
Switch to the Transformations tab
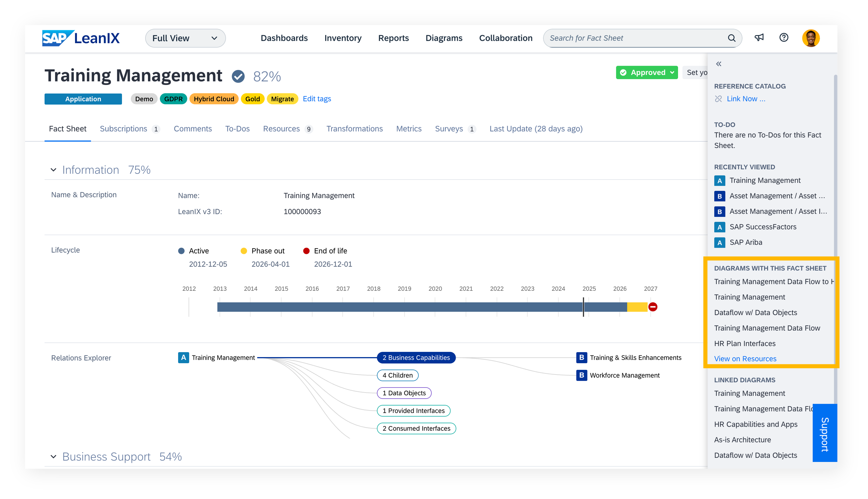pos(354,129)
